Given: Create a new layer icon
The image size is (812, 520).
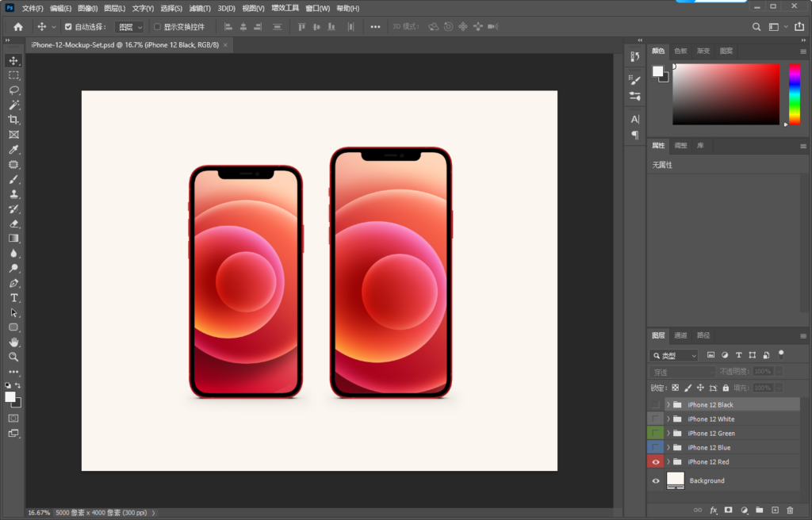Looking at the screenshot, I should [775, 510].
